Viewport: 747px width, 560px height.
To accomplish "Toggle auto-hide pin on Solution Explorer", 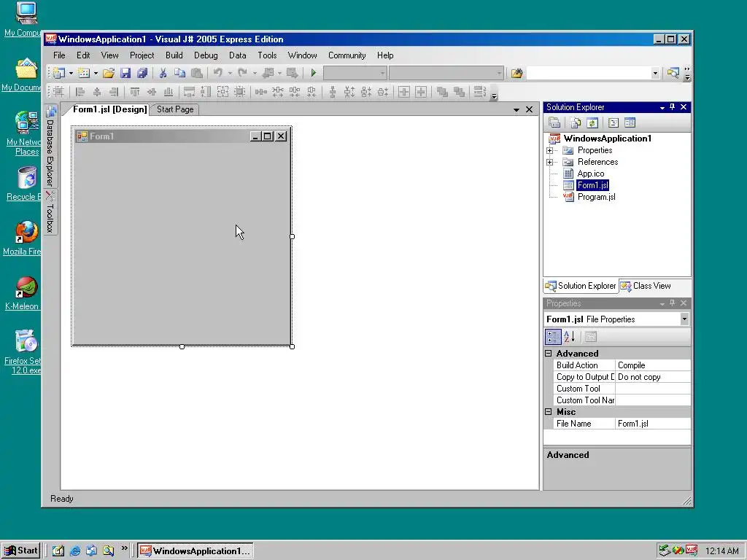I will coord(672,107).
